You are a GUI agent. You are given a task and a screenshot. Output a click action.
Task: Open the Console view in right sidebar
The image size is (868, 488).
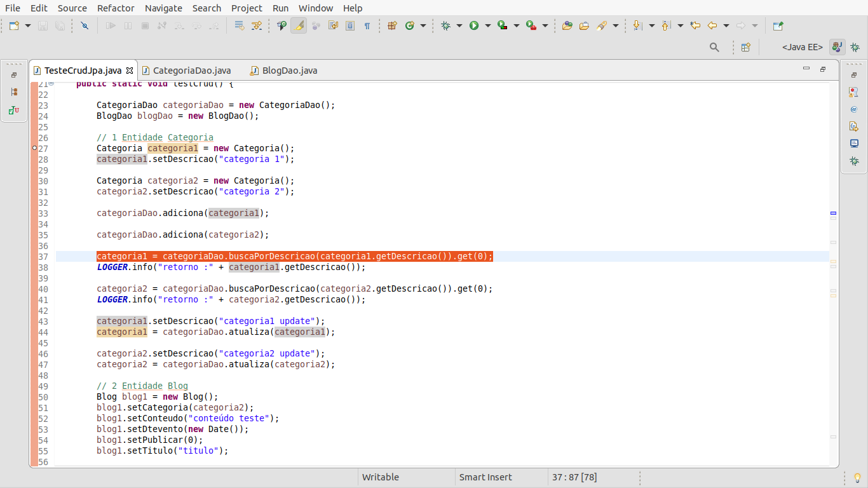tap(854, 144)
